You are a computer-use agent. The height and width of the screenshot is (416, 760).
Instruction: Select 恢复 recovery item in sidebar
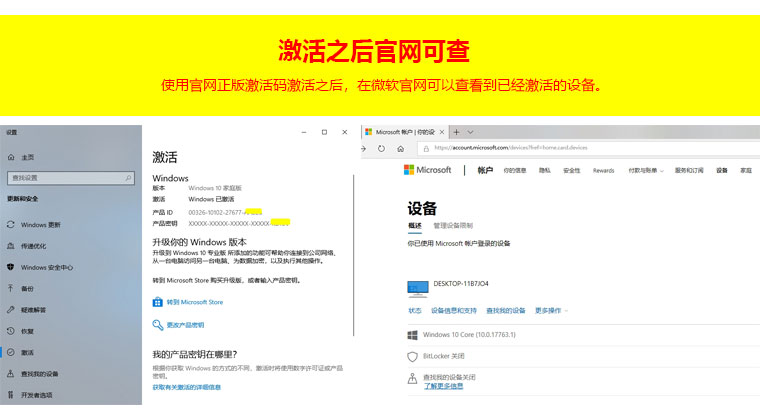pyautogui.click(x=27, y=331)
